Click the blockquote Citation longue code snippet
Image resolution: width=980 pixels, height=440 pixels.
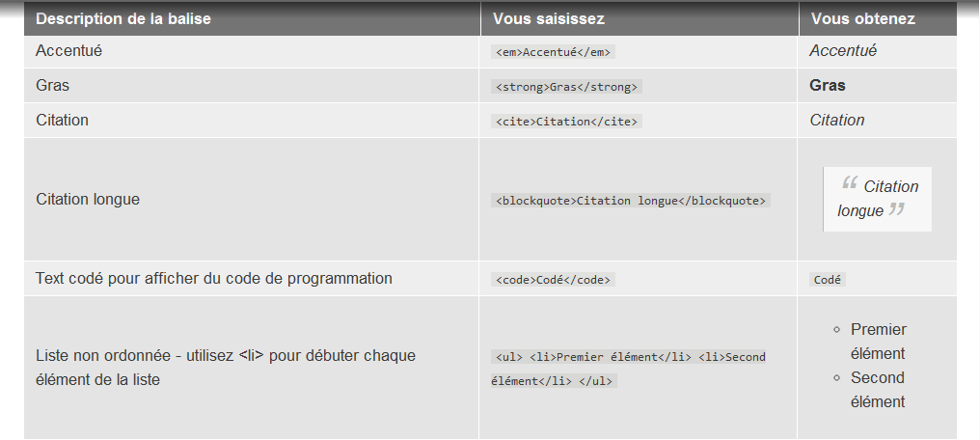[630, 201]
